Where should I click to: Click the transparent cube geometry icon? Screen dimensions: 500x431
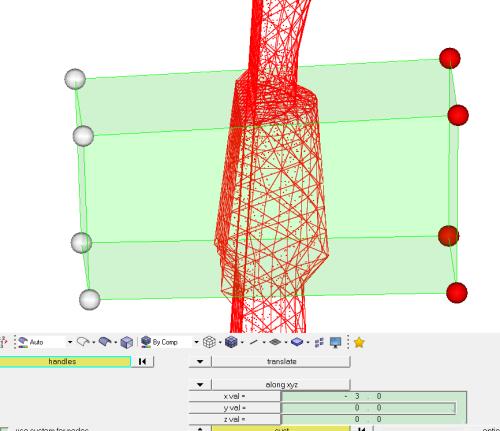click(x=127, y=342)
